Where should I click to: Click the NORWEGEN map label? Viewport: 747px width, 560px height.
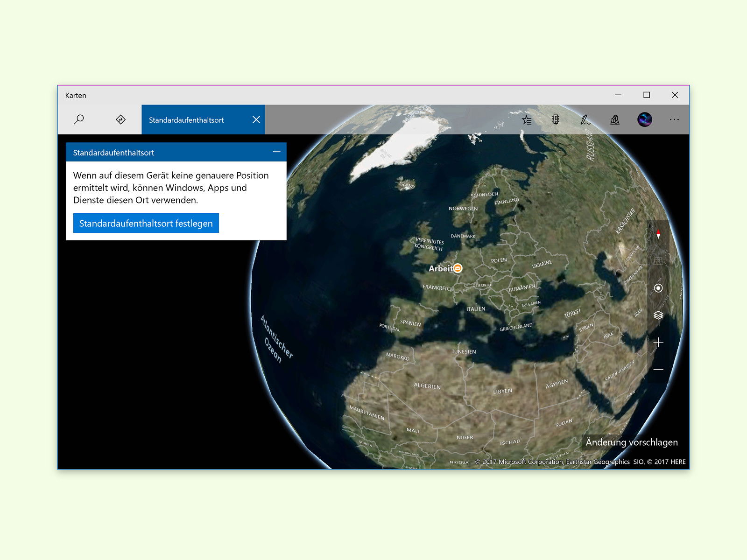click(x=463, y=209)
